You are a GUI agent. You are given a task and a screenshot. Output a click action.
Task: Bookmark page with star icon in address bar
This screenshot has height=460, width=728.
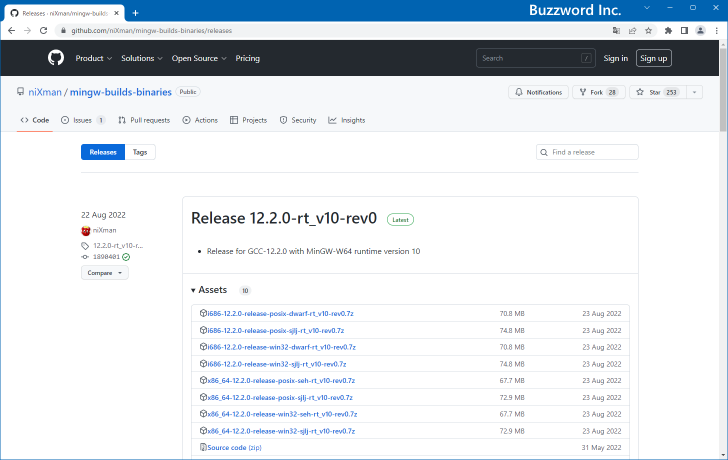649,31
